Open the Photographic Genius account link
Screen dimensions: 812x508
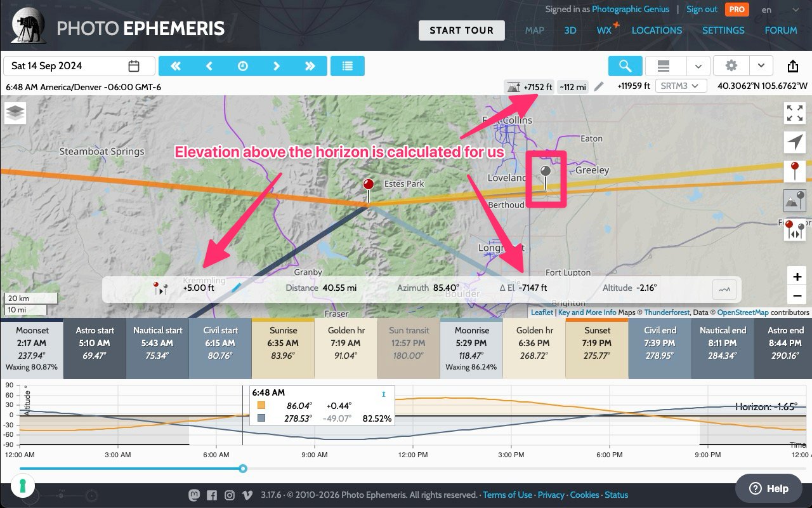click(x=631, y=10)
